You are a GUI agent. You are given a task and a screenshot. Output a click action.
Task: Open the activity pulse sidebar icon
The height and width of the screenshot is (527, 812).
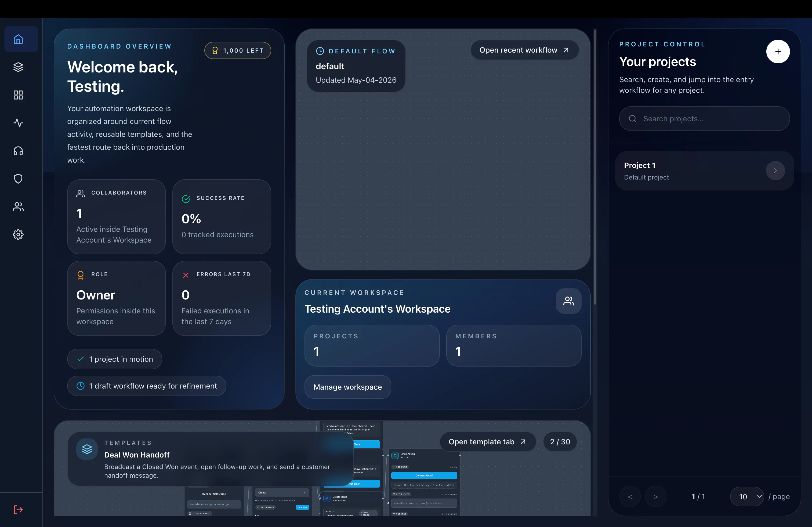coord(18,123)
